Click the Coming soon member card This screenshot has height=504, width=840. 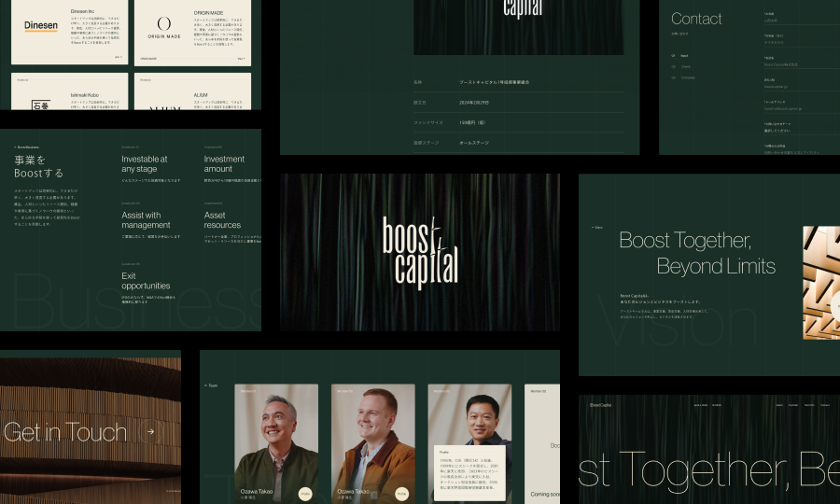coord(542,443)
